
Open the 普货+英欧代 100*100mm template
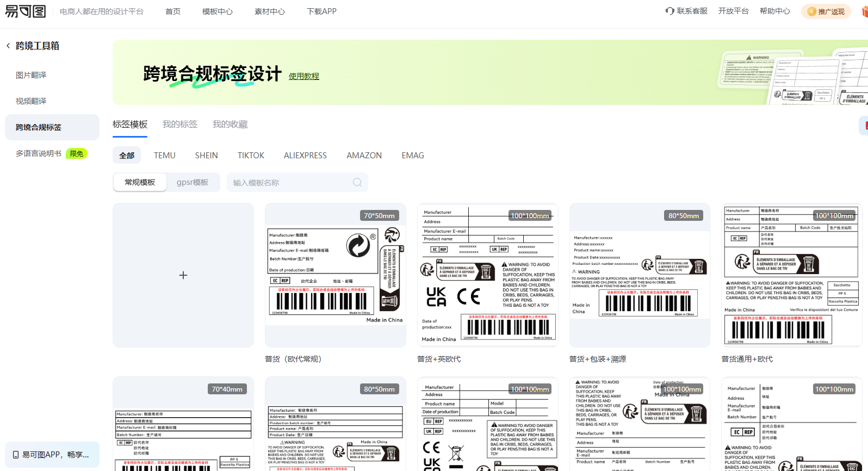(488, 275)
